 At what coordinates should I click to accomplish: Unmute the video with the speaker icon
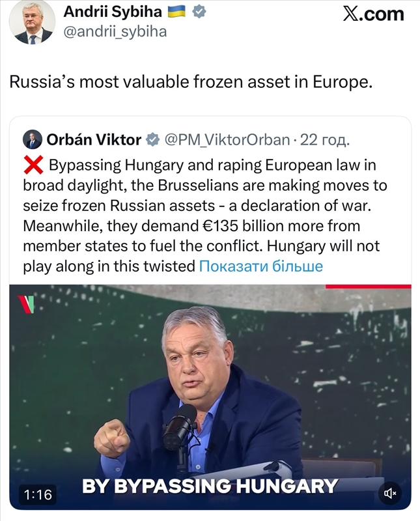391,493
